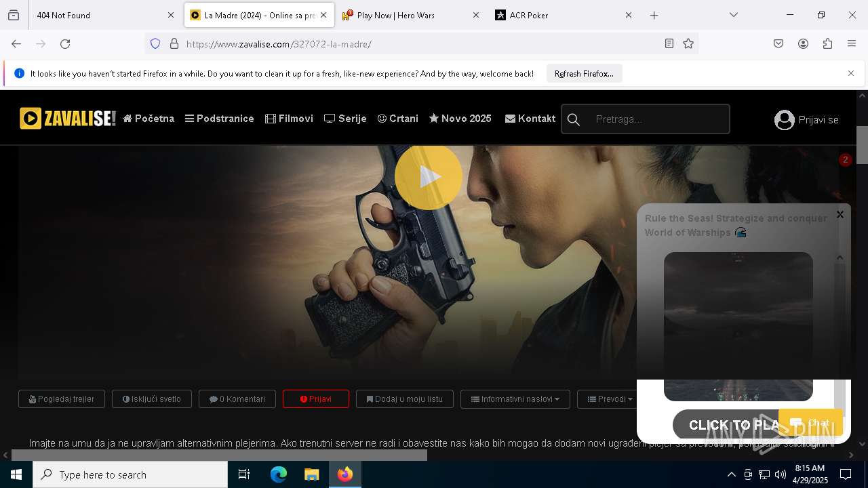Dismiss the Firefox notification bar
868x488 pixels.
tap(851, 73)
